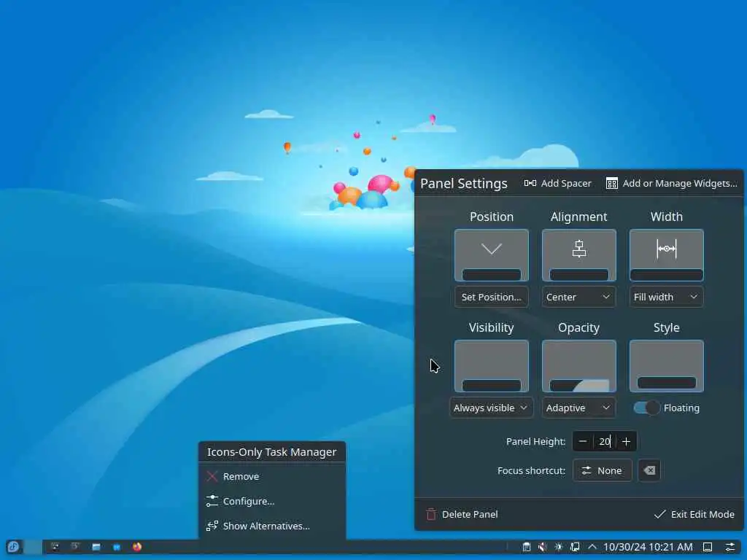Open the file manager taskbar icon

coord(96,547)
